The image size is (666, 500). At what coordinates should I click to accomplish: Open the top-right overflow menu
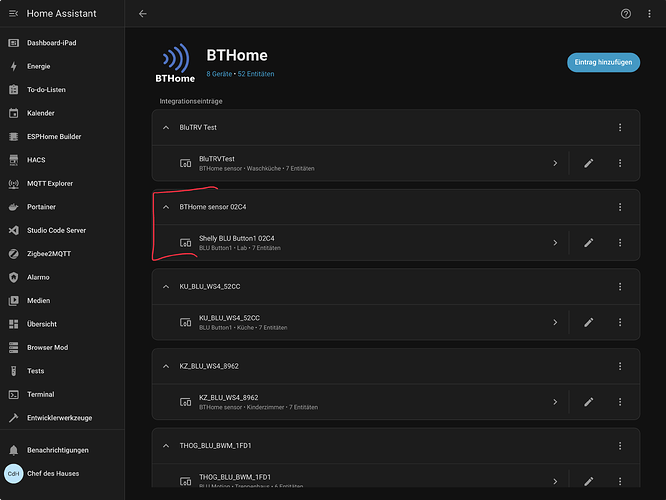pyautogui.click(x=649, y=14)
